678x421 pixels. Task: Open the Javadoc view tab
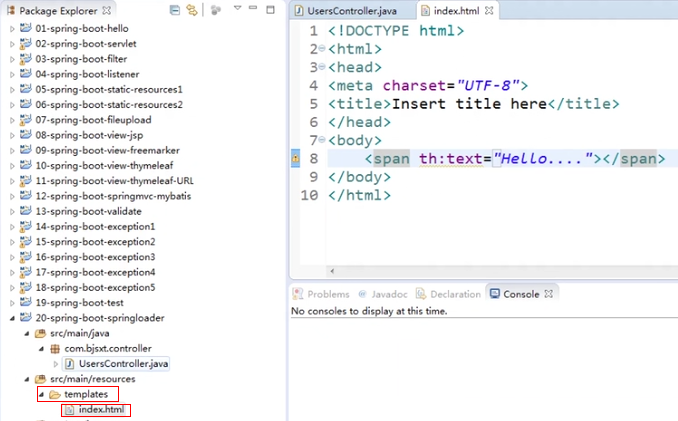pyautogui.click(x=383, y=294)
